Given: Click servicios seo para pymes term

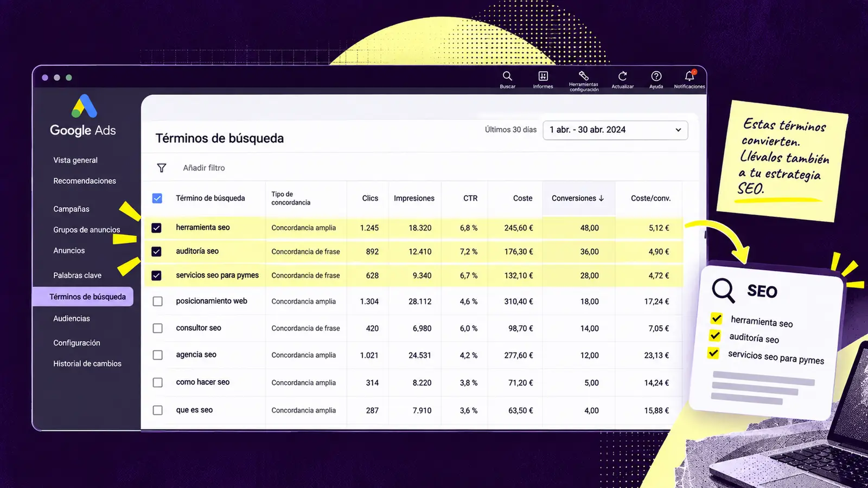Looking at the screenshot, I should [218, 275].
